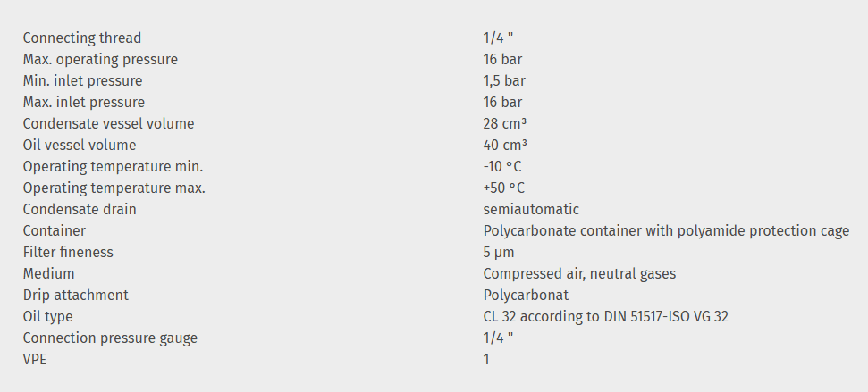This screenshot has width=868, height=392.
Task: Click the "Connection pressure gauge" label
Action: (x=110, y=338)
